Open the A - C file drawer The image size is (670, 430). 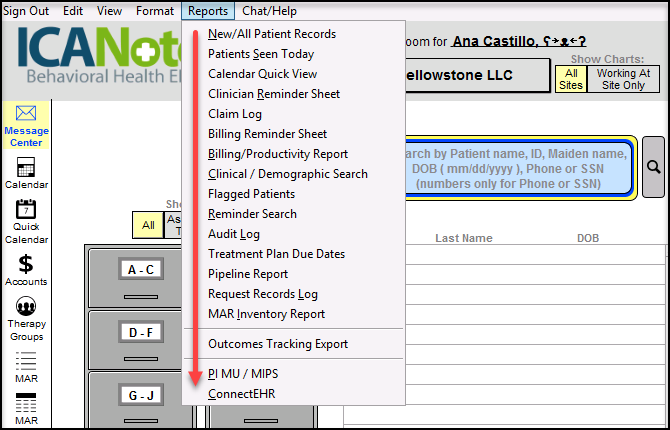point(133,277)
